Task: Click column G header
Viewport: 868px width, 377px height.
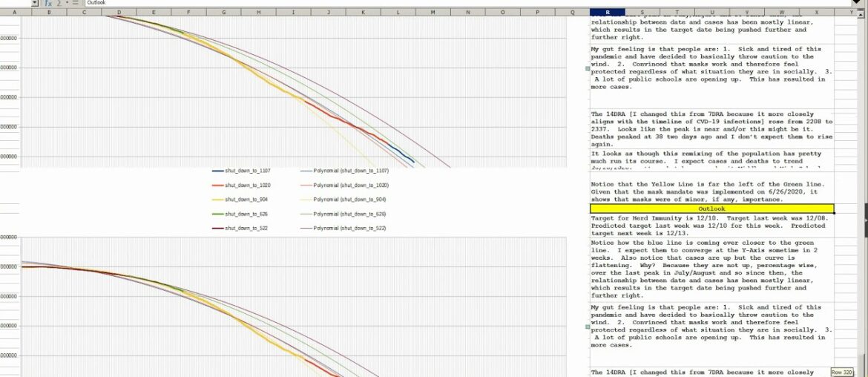Action: point(223,12)
